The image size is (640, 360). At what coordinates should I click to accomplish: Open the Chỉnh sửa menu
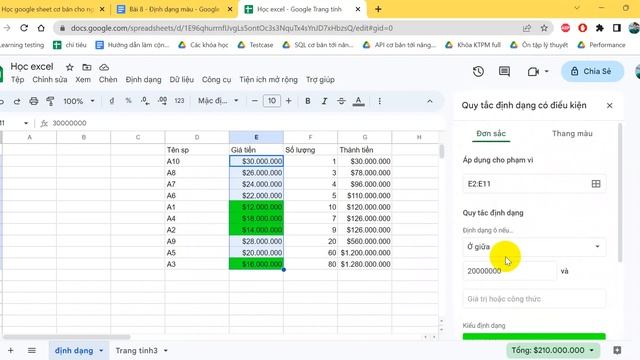[50, 80]
